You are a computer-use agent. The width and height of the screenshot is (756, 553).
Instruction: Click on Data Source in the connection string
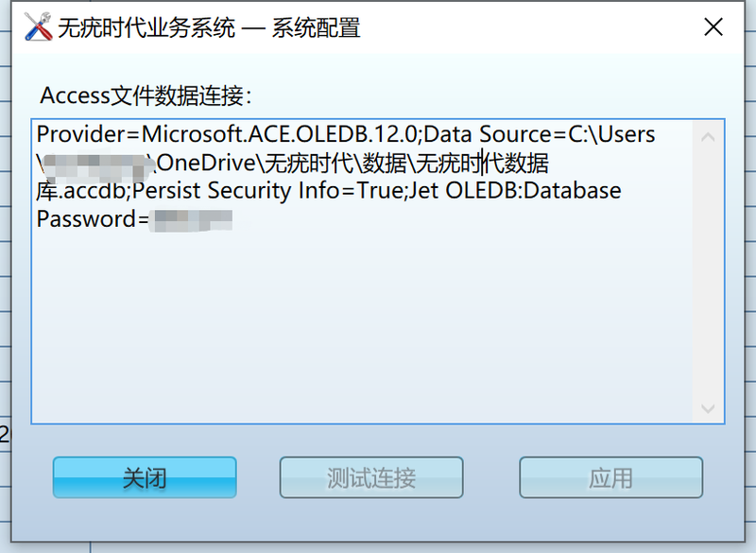click(488, 134)
